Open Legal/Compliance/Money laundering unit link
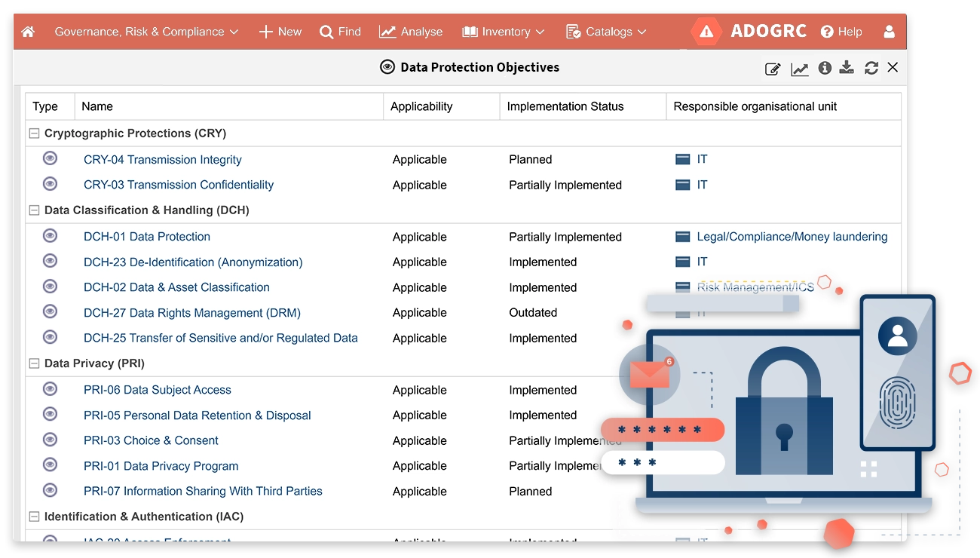This screenshot has width=980, height=558. pos(792,237)
